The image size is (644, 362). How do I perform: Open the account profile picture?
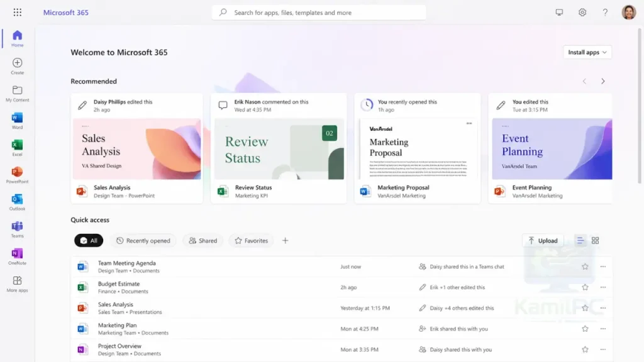pyautogui.click(x=628, y=13)
